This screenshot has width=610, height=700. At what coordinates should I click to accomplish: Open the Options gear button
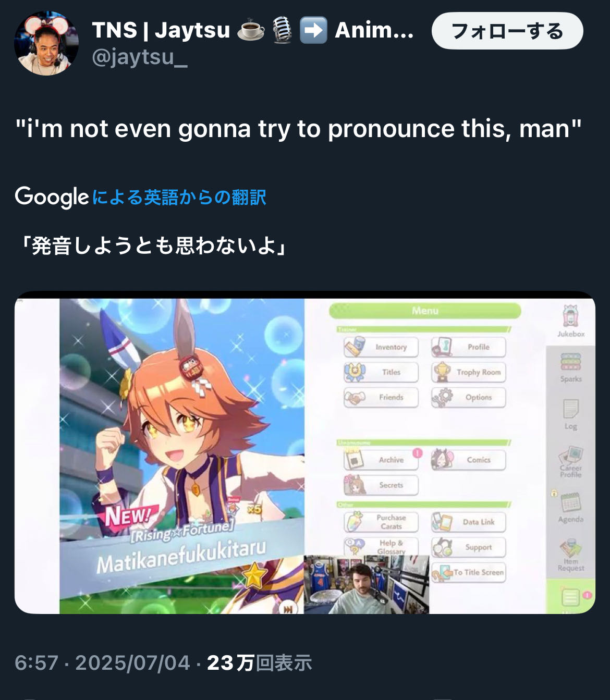tap(468, 397)
